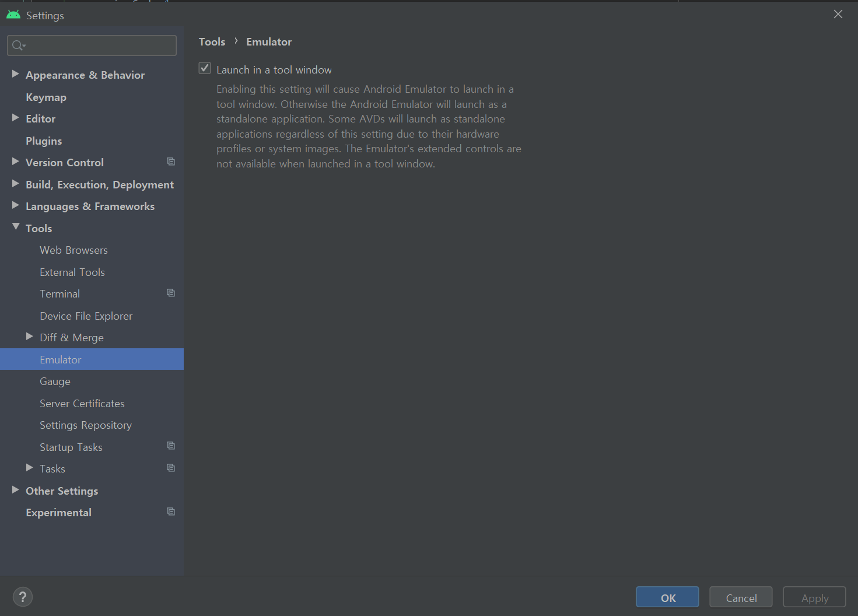Open Experimental settings page
The height and width of the screenshot is (616, 858).
pos(58,513)
